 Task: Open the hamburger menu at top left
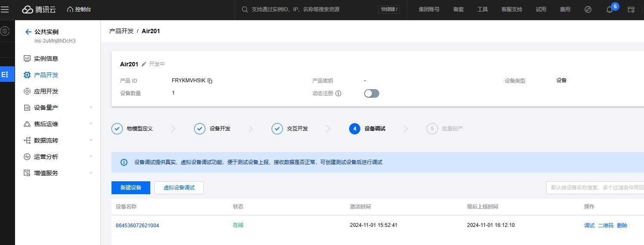(5, 9)
